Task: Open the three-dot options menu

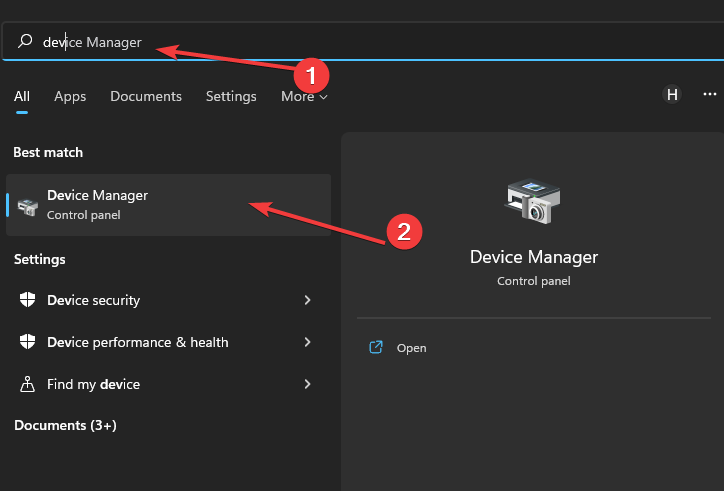Action: pyautogui.click(x=709, y=94)
